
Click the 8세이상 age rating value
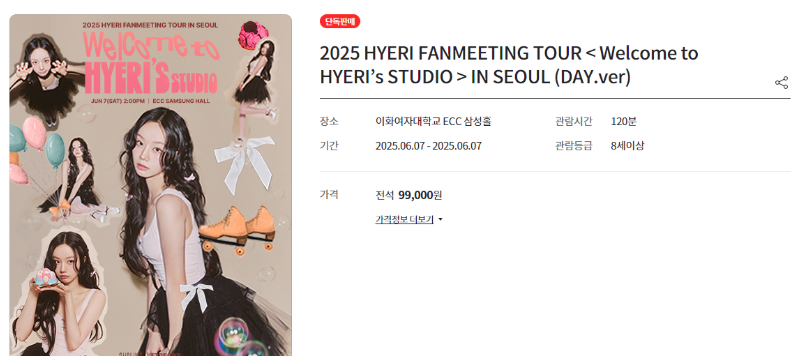coord(627,146)
